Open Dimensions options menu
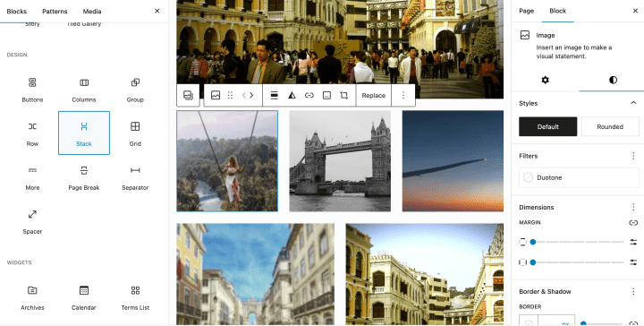644x326 pixels. tap(633, 207)
